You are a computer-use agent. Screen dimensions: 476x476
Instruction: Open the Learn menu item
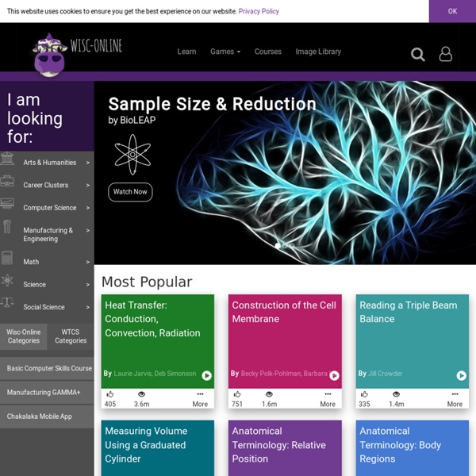point(186,52)
